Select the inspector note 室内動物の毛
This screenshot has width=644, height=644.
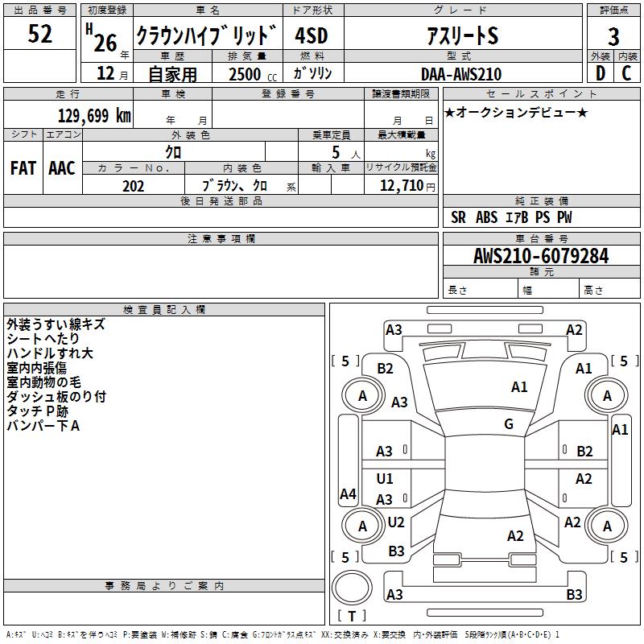click(x=43, y=382)
